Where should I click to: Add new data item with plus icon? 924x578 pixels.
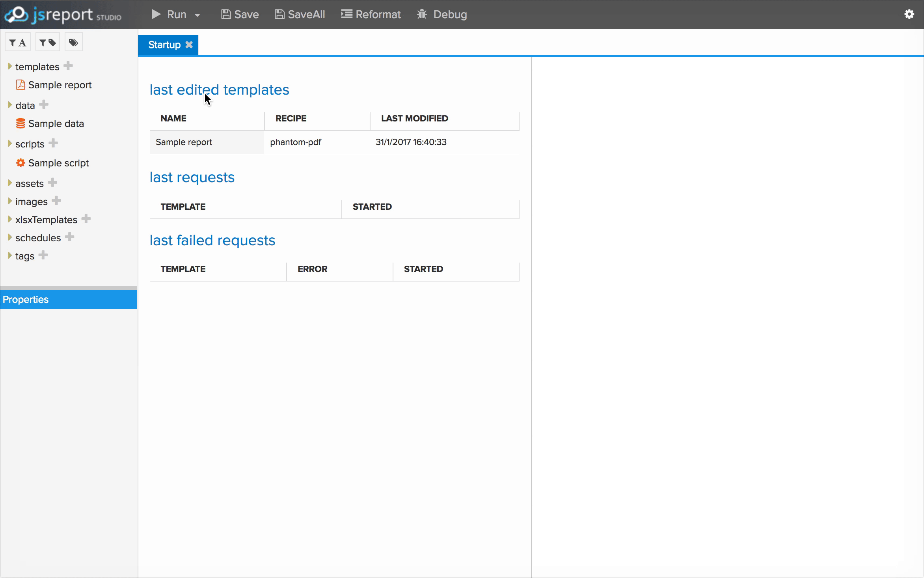tap(44, 104)
